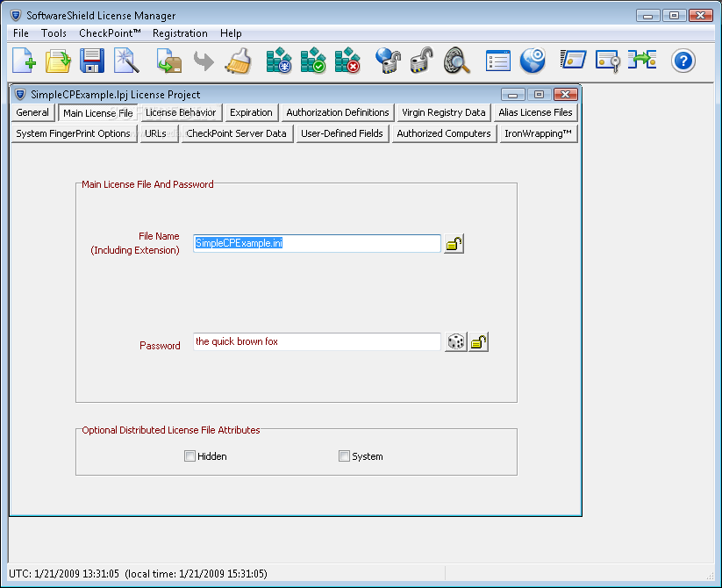Screen dimensions: 722x588
Task: Open the System FingerPrint Options tab
Action: (74, 133)
